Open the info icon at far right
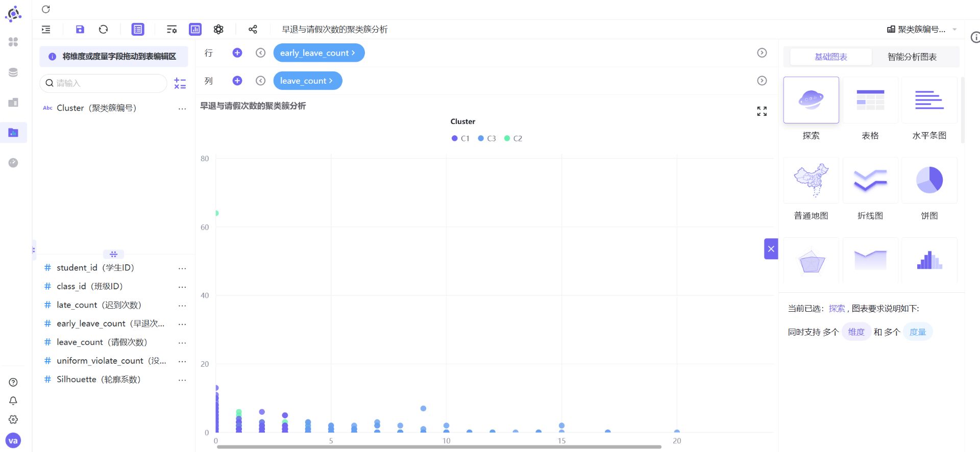Viewport: 980px width, 452px height. (x=975, y=37)
